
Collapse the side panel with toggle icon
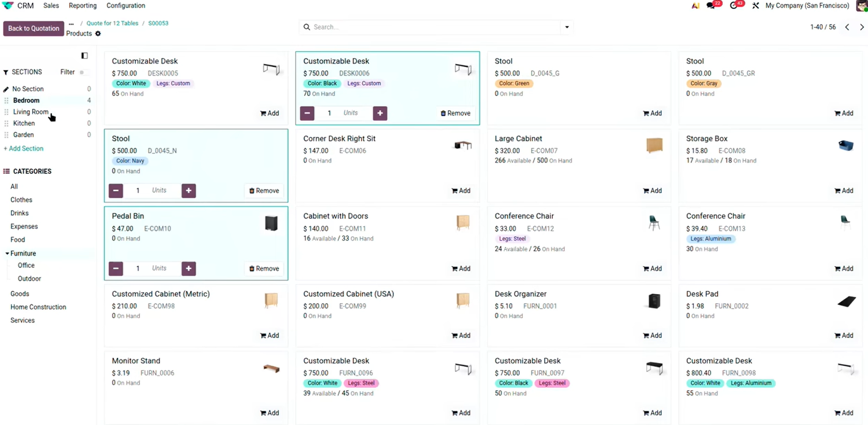tap(84, 55)
